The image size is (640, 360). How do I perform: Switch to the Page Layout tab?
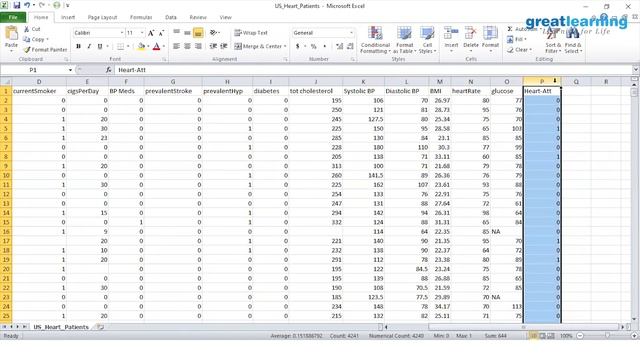(102, 17)
